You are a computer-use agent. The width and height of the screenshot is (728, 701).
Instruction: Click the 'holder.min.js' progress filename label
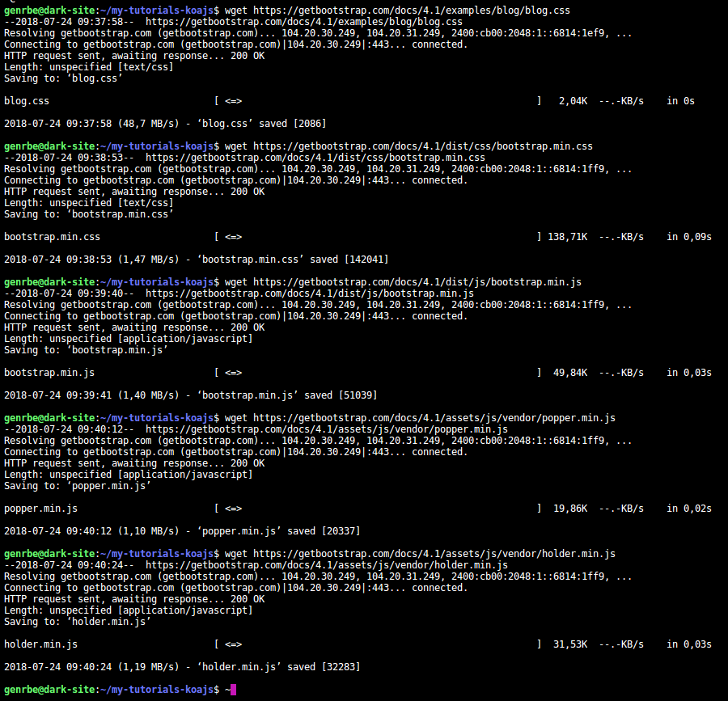click(x=41, y=644)
